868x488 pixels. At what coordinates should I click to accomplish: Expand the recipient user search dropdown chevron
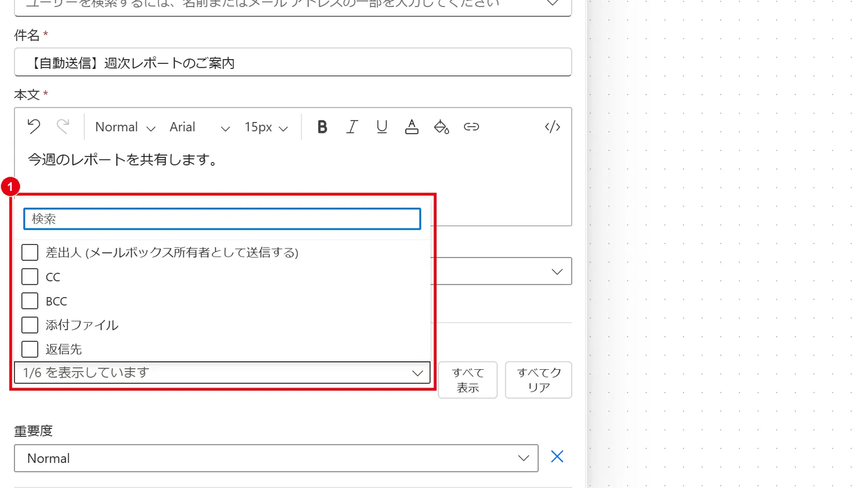tap(552, 3)
